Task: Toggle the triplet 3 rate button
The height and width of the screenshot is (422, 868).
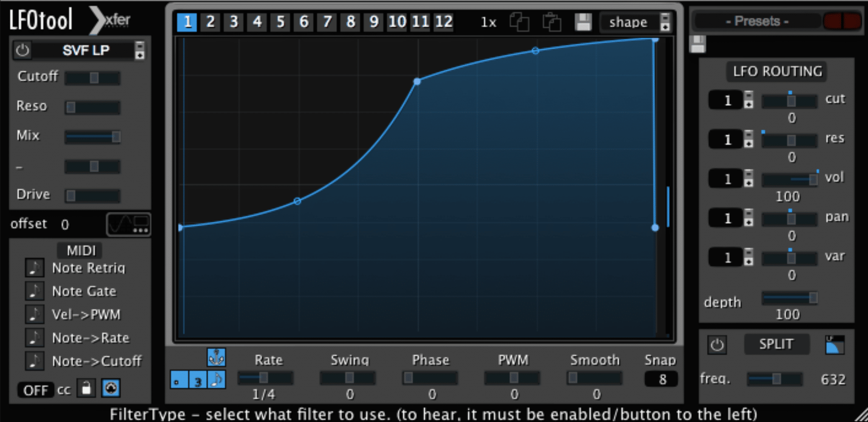Action: click(198, 379)
